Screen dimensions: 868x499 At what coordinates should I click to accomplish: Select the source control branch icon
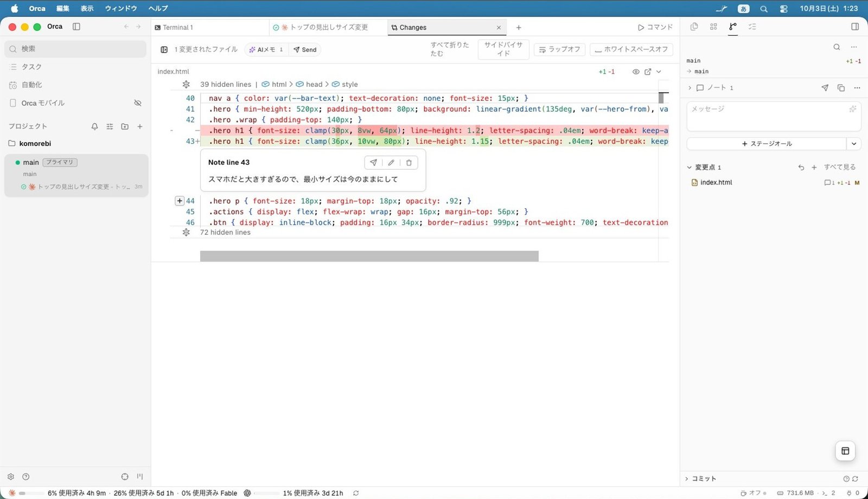[x=733, y=27]
